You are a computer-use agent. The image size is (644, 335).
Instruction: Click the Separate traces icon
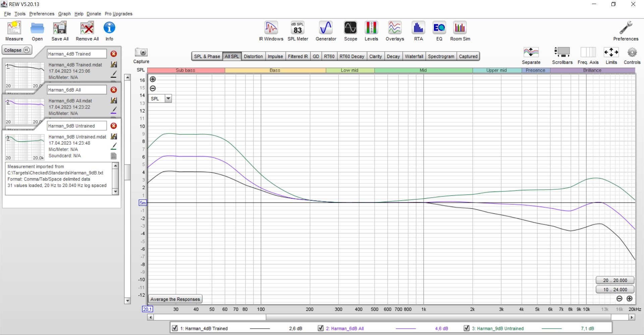(x=531, y=53)
